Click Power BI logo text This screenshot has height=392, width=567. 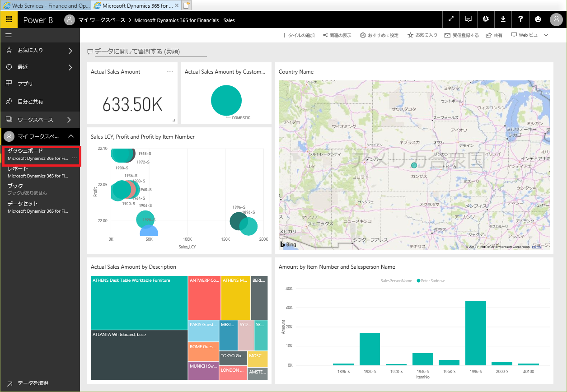point(39,20)
